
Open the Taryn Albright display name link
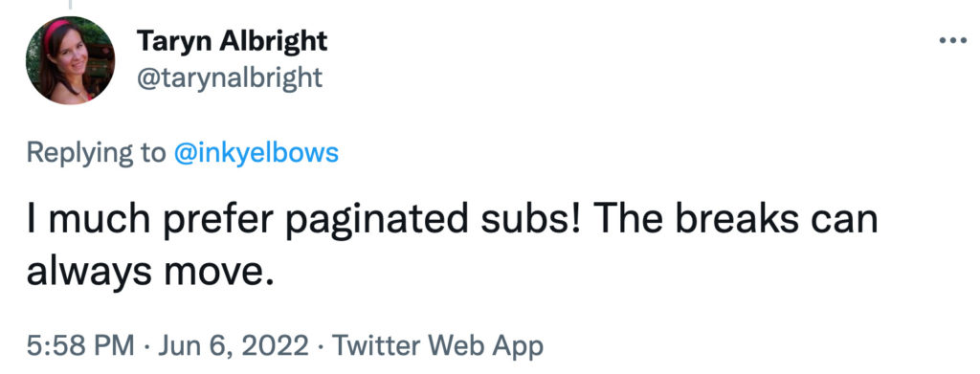pos(232,41)
